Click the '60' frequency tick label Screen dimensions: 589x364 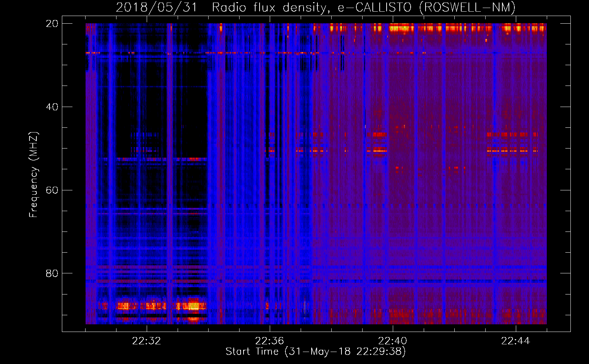52,190
